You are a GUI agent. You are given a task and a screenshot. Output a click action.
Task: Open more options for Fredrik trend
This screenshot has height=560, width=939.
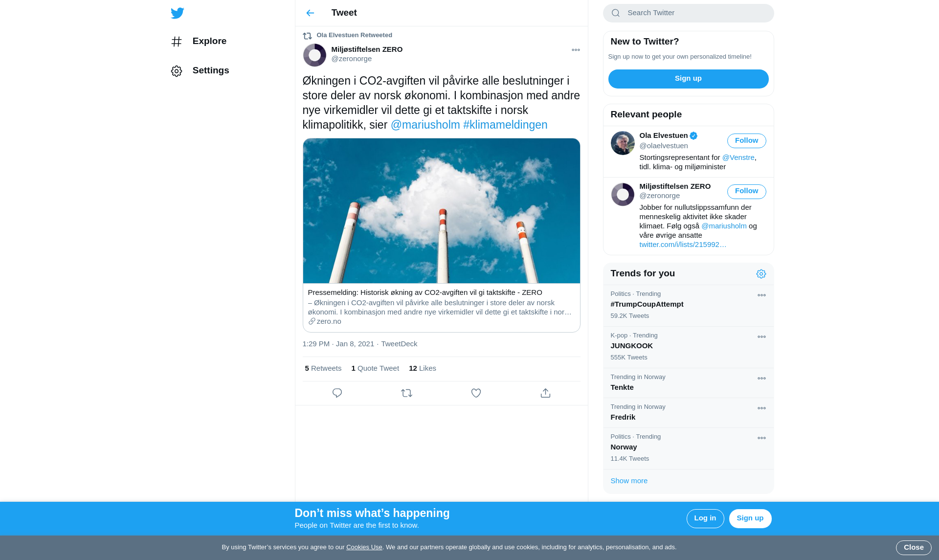pyautogui.click(x=761, y=408)
